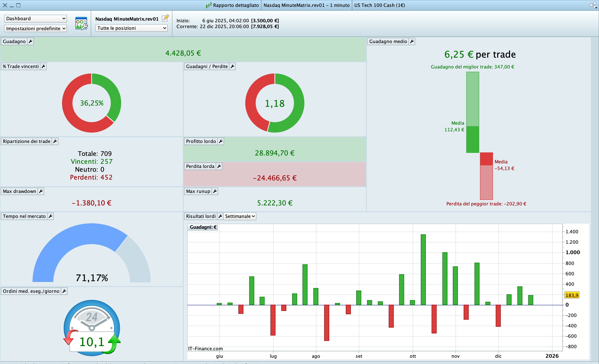Open the dashboard configuration icon with wrench

tap(81, 24)
